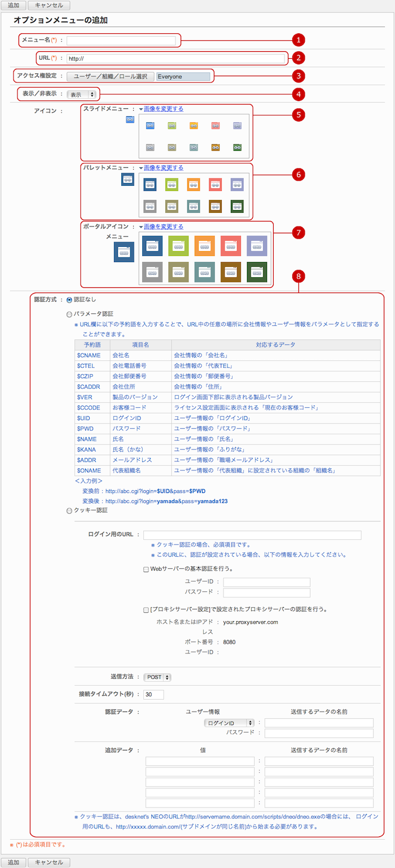Click the your.proxyserver.com host text
Screen dimensions: 395x868
(251, 622)
